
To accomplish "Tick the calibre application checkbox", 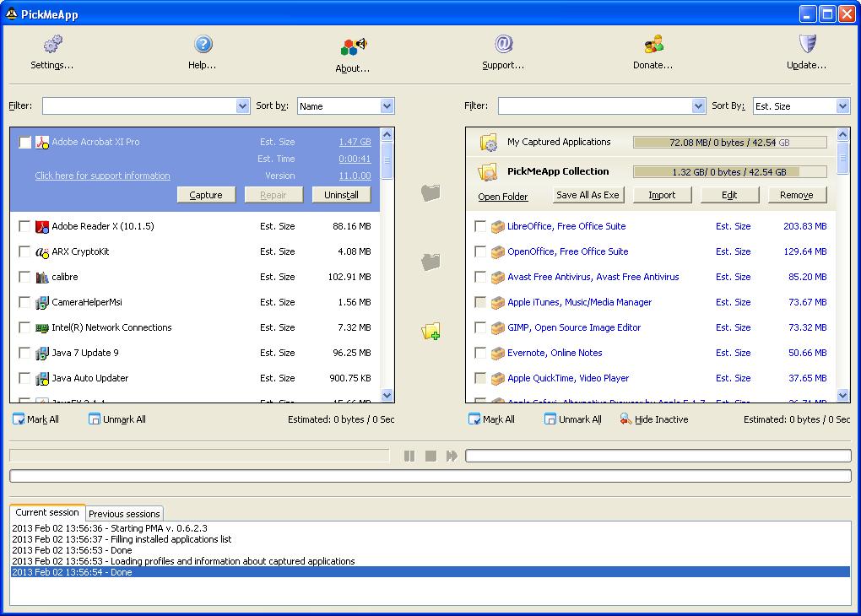I will (x=24, y=277).
